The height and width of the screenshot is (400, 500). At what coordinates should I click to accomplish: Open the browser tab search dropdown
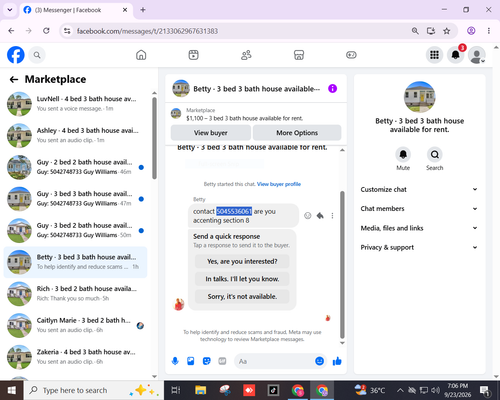(10, 10)
